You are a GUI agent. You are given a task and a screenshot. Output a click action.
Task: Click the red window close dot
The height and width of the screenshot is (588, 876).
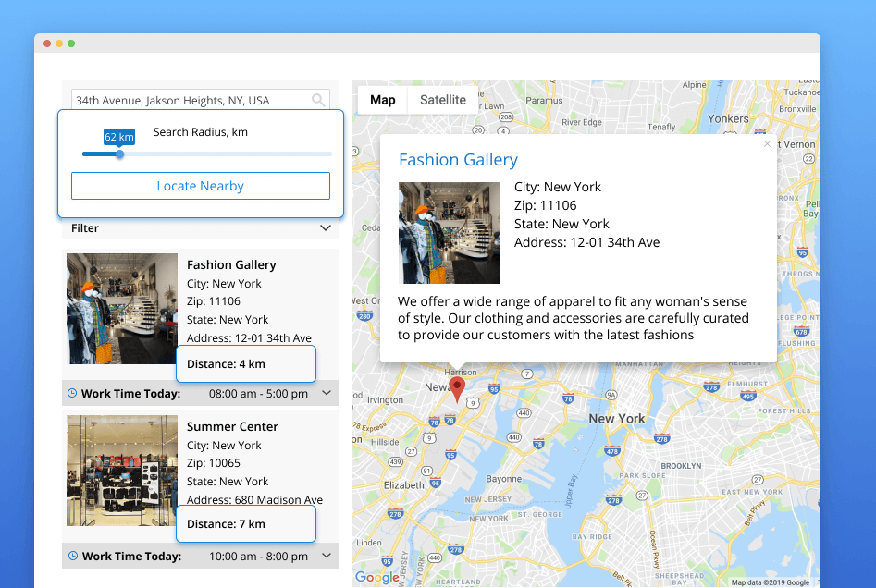47,43
